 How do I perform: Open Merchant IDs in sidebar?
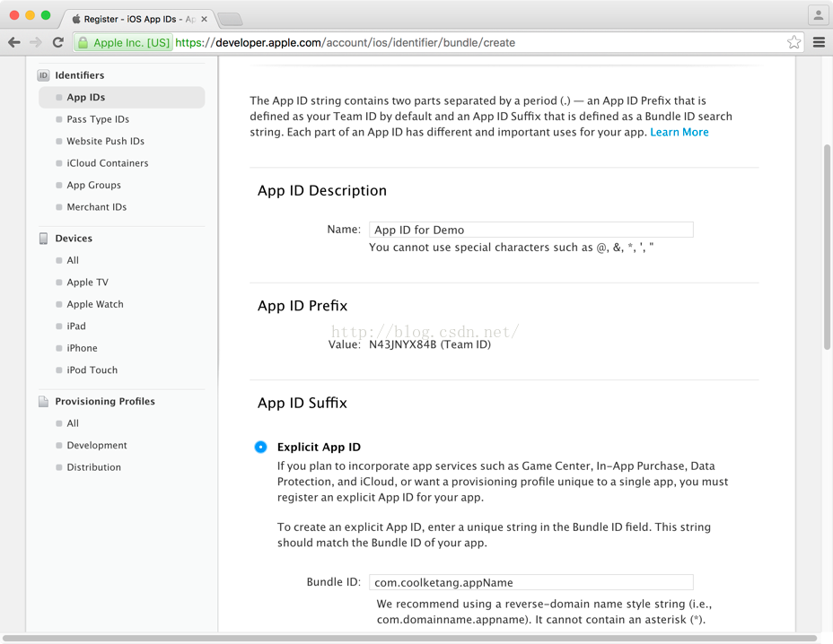97,207
